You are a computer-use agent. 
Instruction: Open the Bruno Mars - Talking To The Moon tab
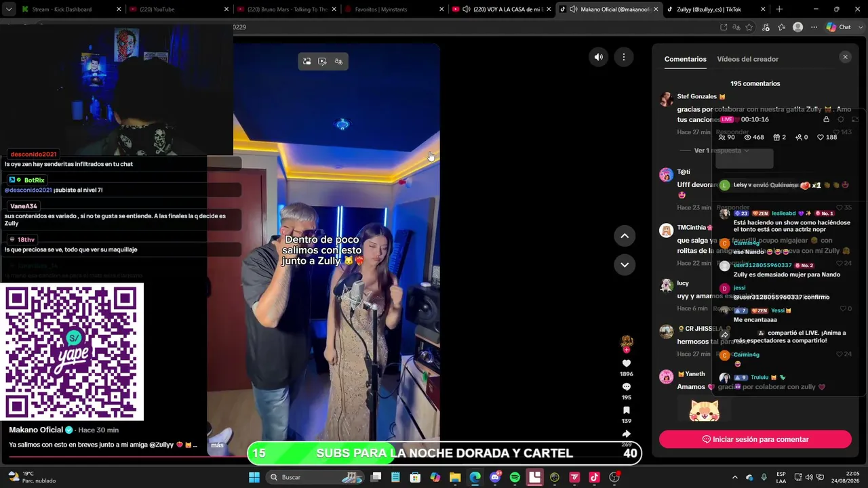(x=287, y=9)
